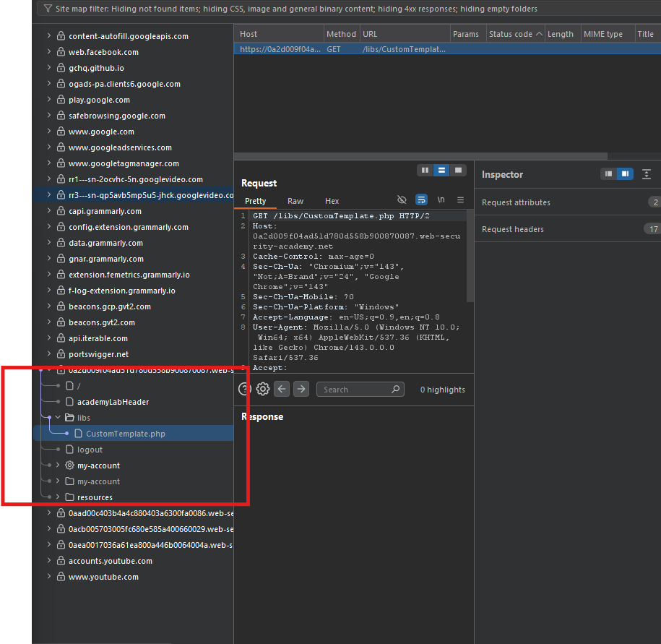Screen dimensions: 661x644
Task: Switch to the Hex request tab
Action: (332, 201)
